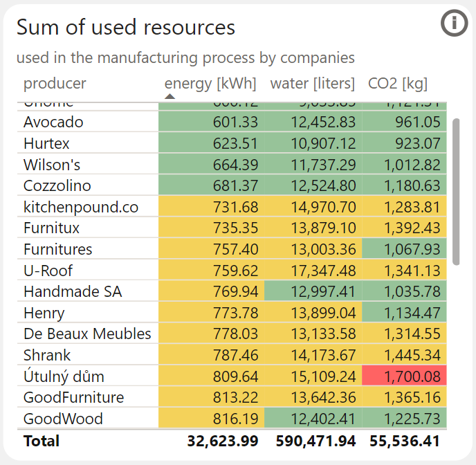Image resolution: width=476 pixels, height=465 pixels.
Task: Click De Beaux Meubles energy value 778.03
Action: [235, 334]
